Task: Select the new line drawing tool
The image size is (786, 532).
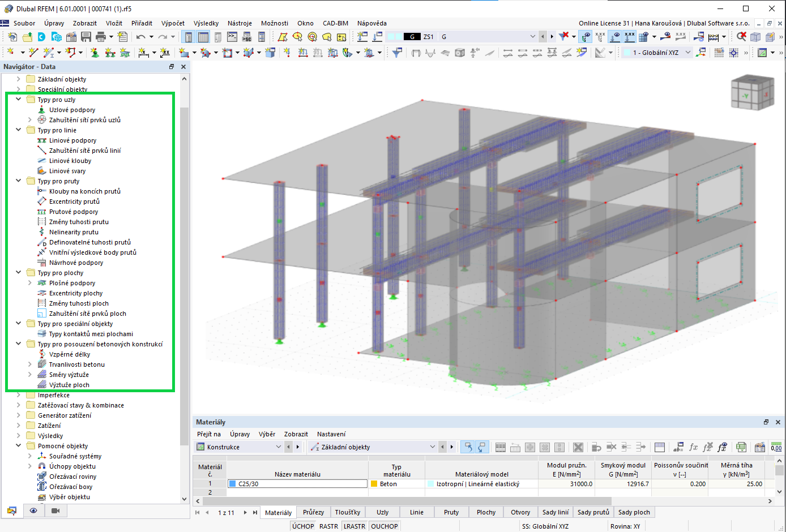Action: 33,53
